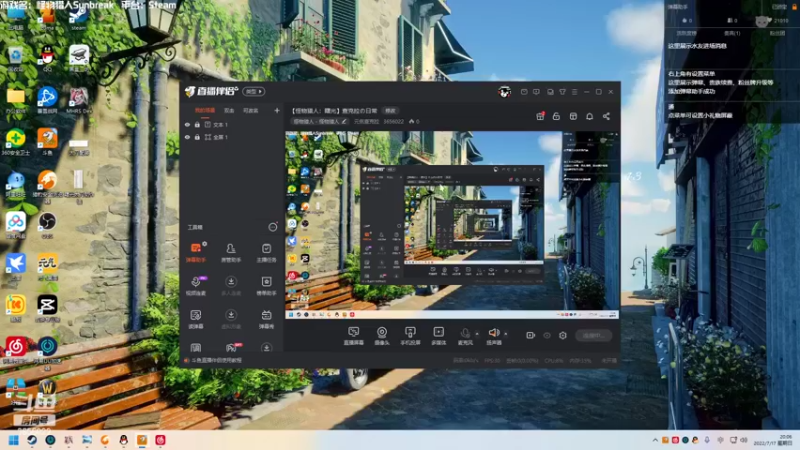This screenshot has height=450, width=800.
Task: Add a 手机投屏 phone casting source
Action: 410,336
